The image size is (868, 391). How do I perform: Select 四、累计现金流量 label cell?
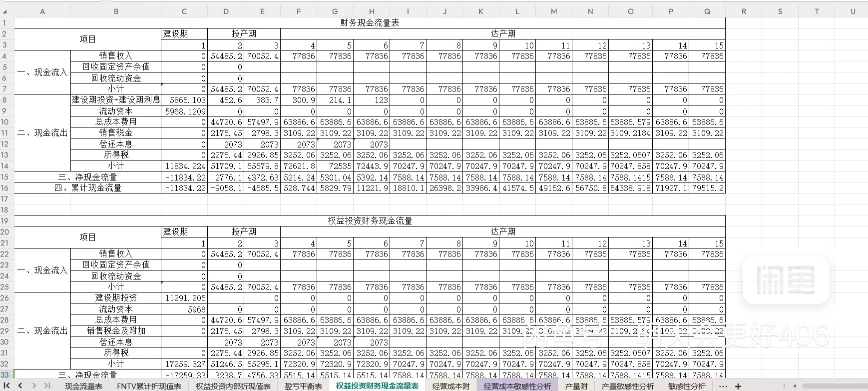(87, 188)
